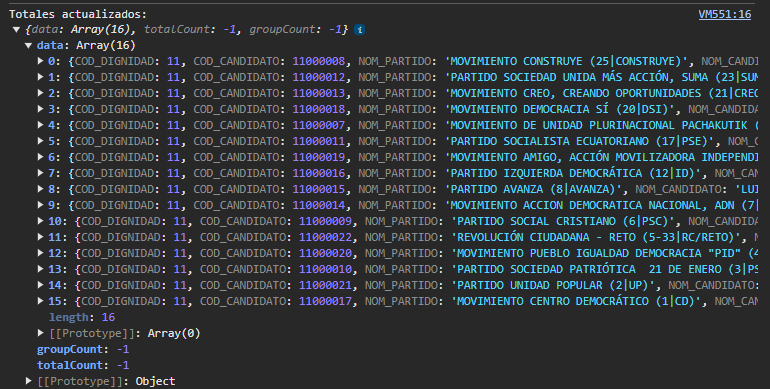Click 'MOVIMIENTO CONSTRUYE (25|CONSTRUYE)' string
The image size is (770, 389).
[566, 61]
